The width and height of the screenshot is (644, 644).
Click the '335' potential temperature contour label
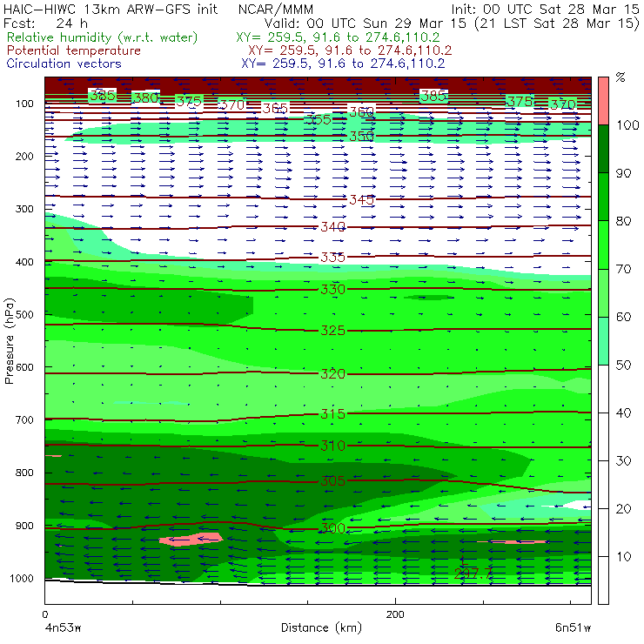pos(332,258)
